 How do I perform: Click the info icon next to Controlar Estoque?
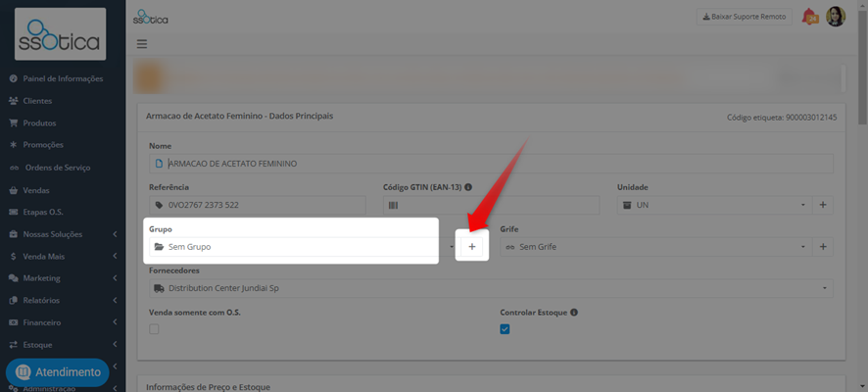click(574, 313)
